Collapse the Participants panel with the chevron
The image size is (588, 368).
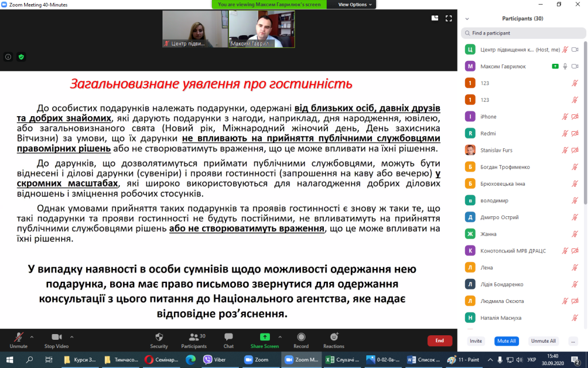coord(467,18)
